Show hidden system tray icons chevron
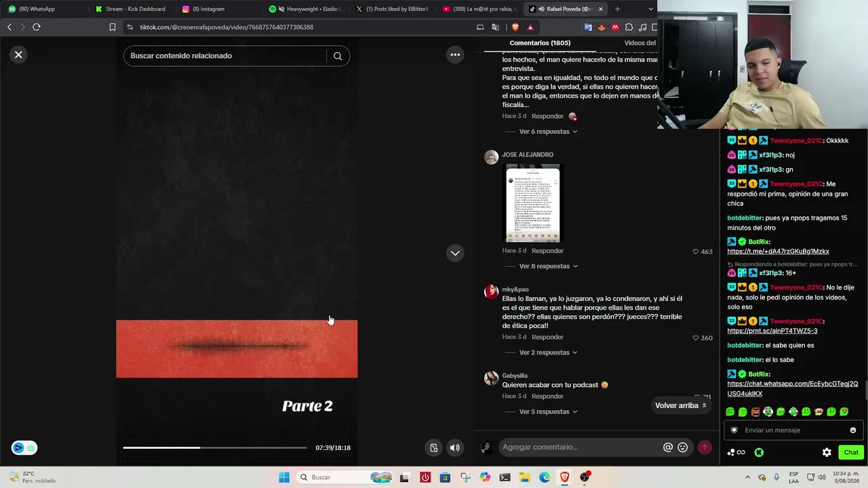Screen dimensions: 868x488 tap(747, 477)
